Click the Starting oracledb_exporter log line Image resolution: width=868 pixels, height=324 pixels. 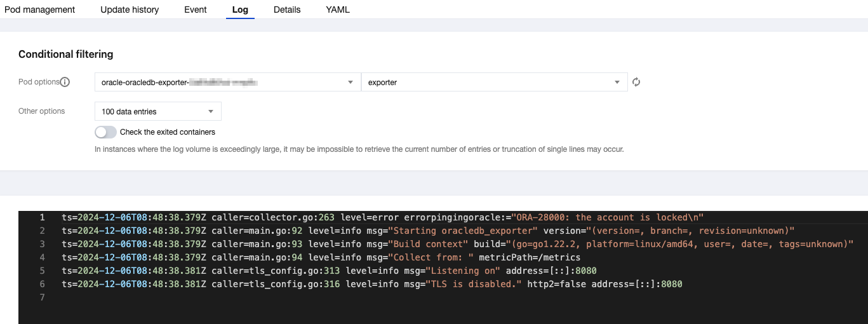428,231
